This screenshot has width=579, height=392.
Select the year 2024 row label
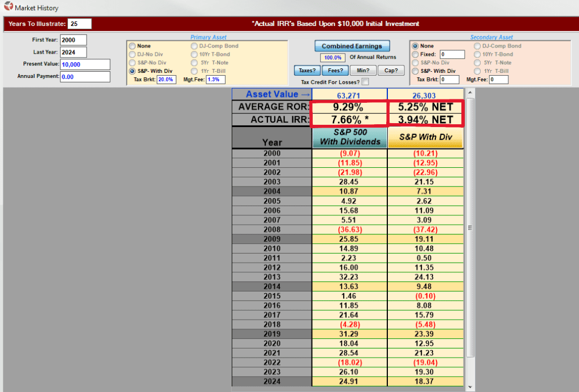pyautogui.click(x=272, y=382)
